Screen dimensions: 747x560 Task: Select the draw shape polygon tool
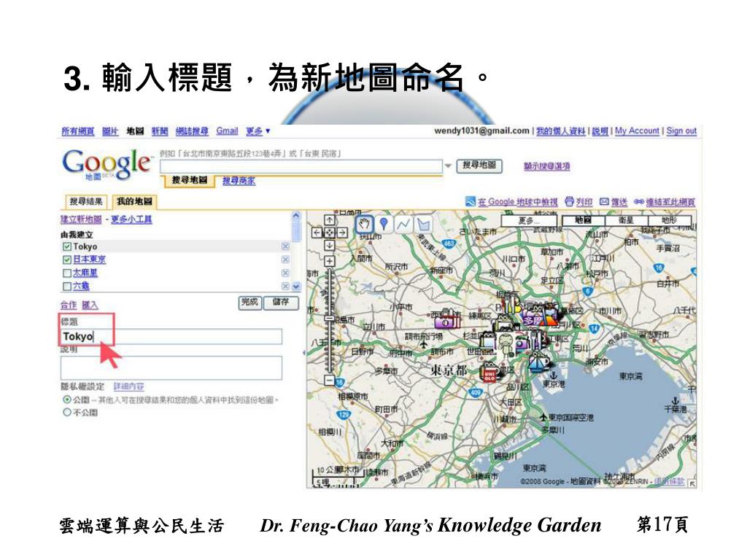point(423,224)
